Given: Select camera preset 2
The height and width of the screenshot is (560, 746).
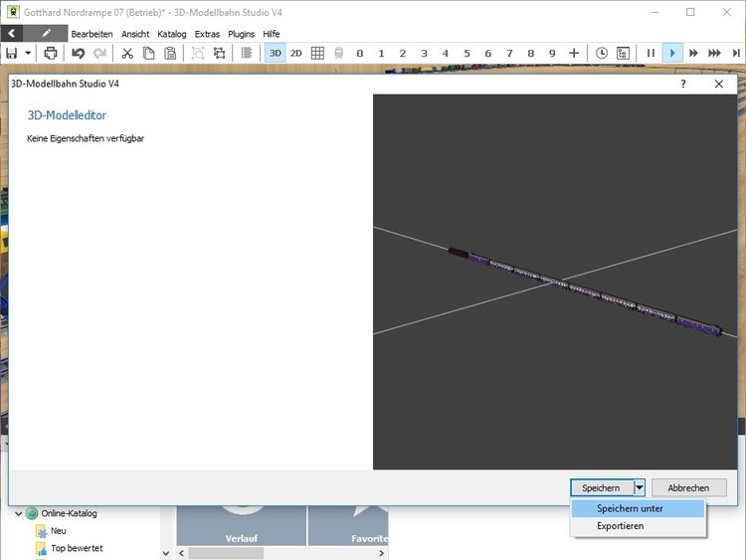Looking at the screenshot, I should click(x=403, y=54).
